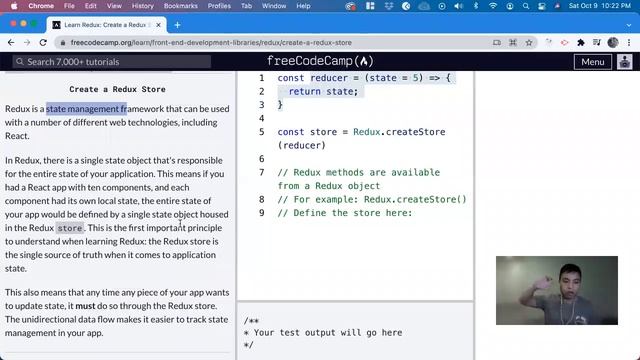Open Spotlight search magnifier icon
The height and width of the screenshot is (360, 640).
[x=526, y=6]
